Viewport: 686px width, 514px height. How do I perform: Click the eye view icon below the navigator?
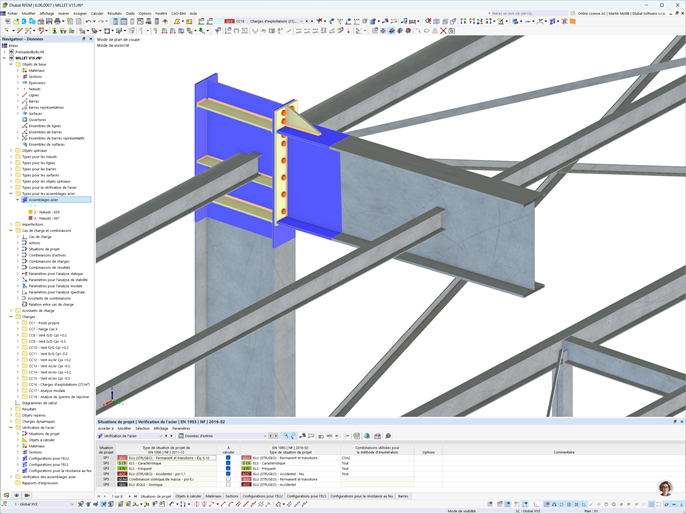(16, 495)
